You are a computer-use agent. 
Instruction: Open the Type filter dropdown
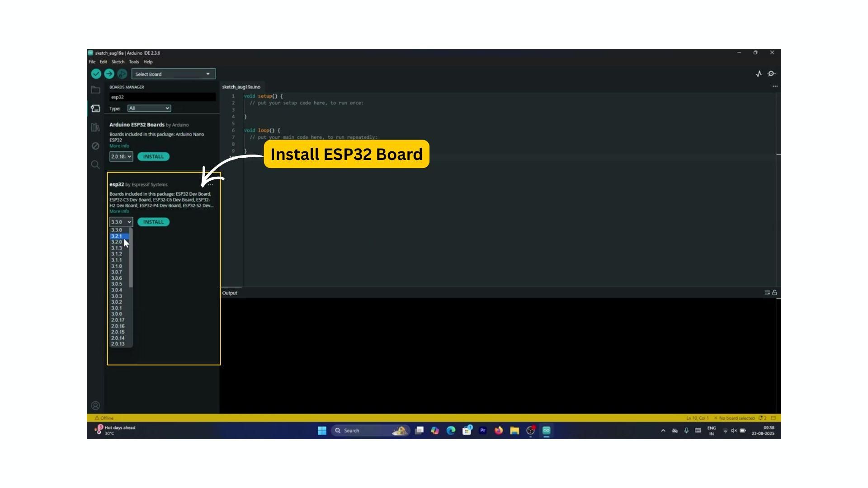pyautogui.click(x=149, y=108)
